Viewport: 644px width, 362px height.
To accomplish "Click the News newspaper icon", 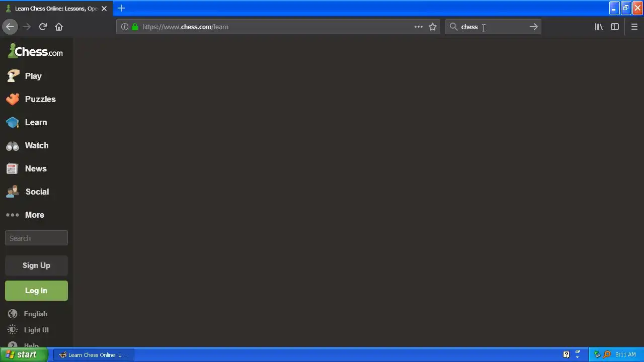I will (12, 169).
